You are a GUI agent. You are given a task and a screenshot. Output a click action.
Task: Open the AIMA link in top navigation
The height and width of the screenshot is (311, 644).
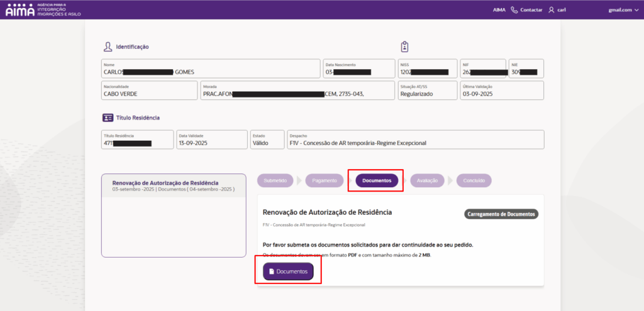coord(499,10)
